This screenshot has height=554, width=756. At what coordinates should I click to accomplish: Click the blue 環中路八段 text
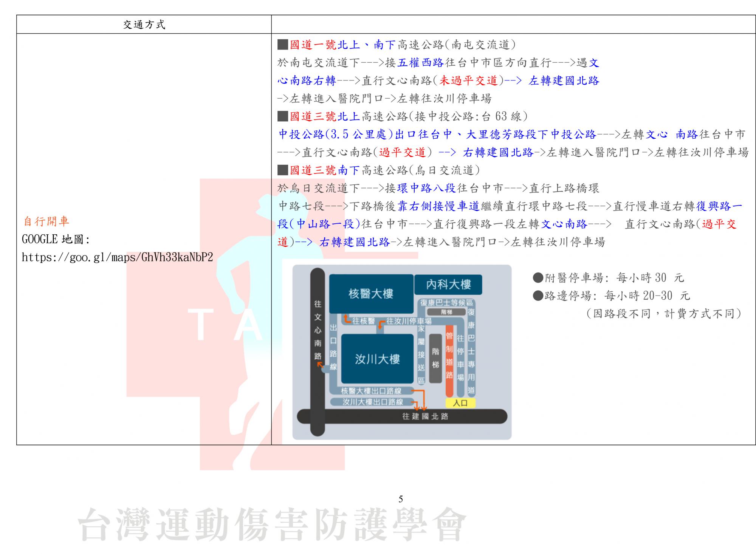427,188
